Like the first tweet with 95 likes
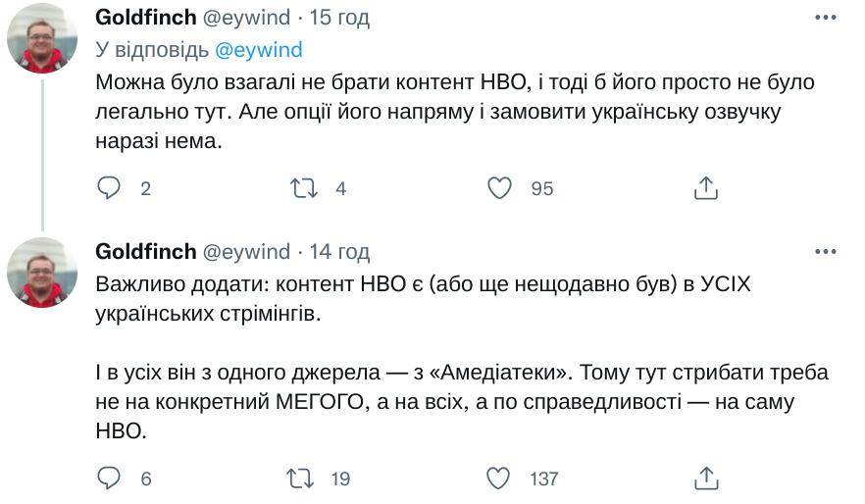 point(500,188)
